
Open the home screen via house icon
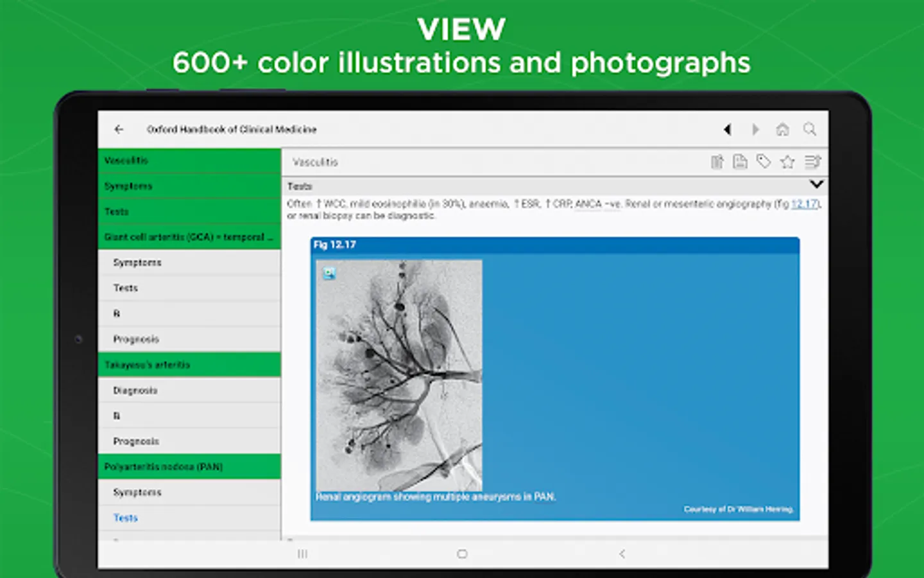coord(782,129)
